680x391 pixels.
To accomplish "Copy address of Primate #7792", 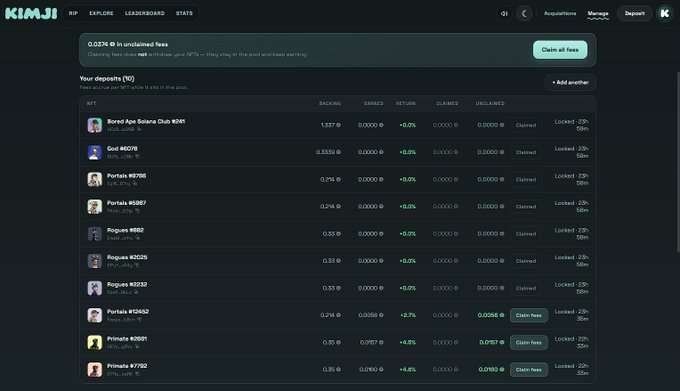I will [x=137, y=374].
